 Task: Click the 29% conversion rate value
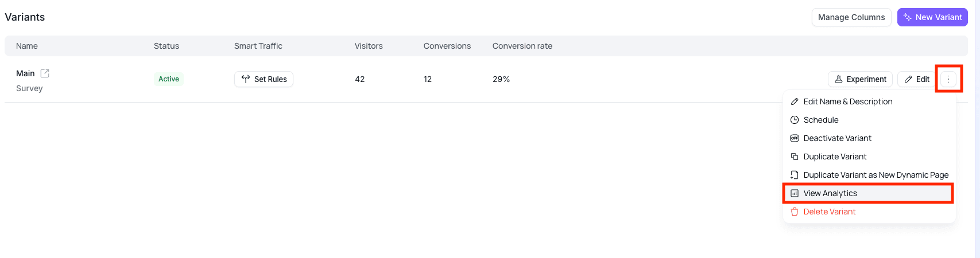[x=501, y=79]
